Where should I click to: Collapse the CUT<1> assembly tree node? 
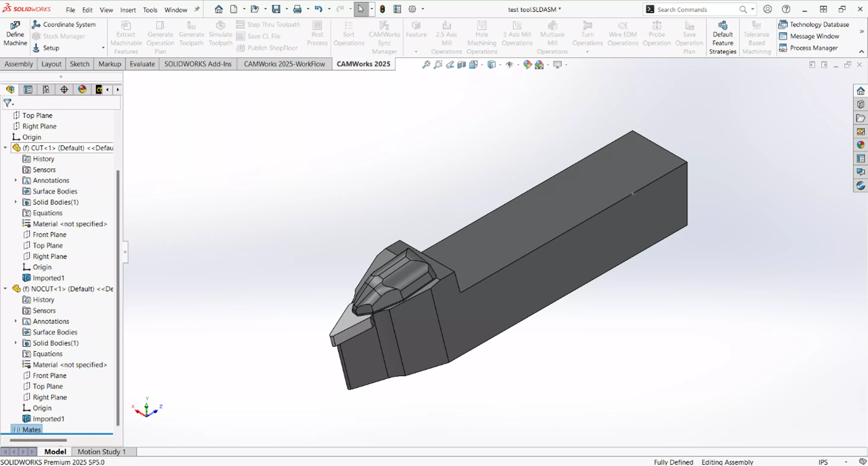point(5,148)
